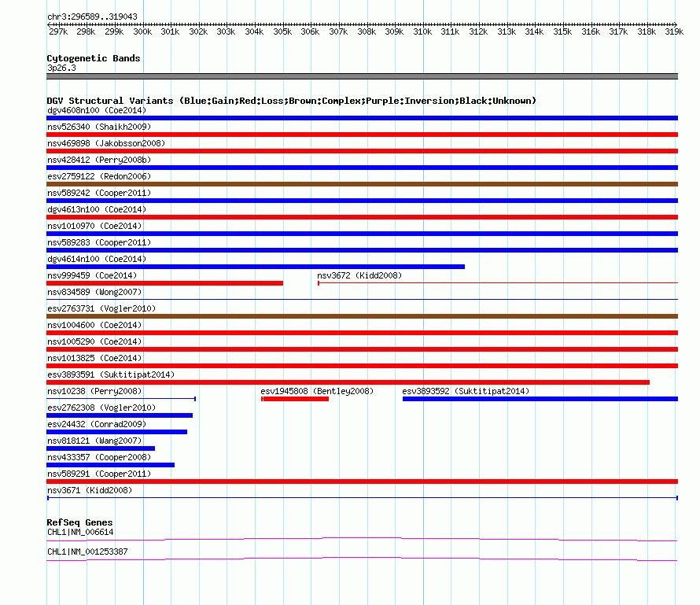Click the nsv428412 (Perry2008b) label
The height and width of the screenshot is (605, 700).
(99, 160)
